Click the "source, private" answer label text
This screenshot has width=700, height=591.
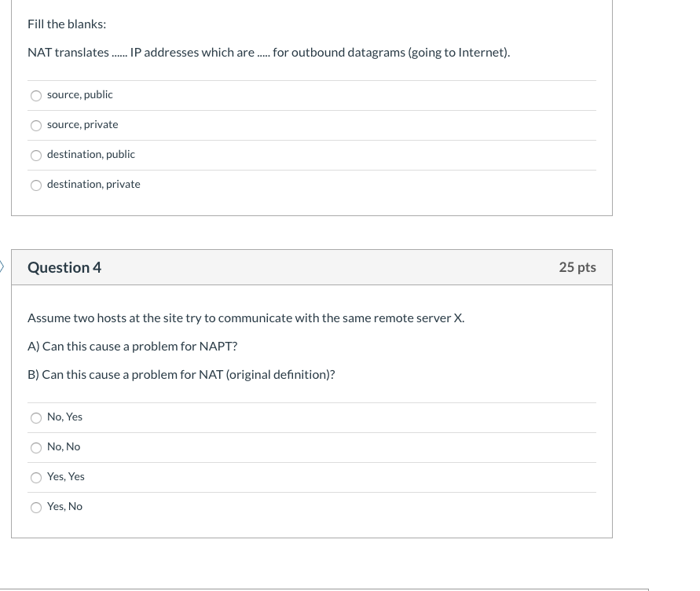click(x=82, y=124)
